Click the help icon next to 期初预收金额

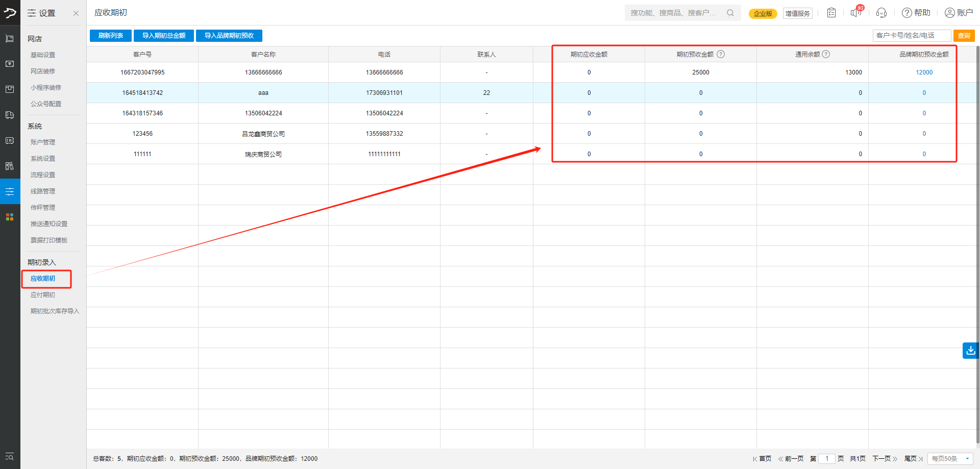tap(721, 54)
